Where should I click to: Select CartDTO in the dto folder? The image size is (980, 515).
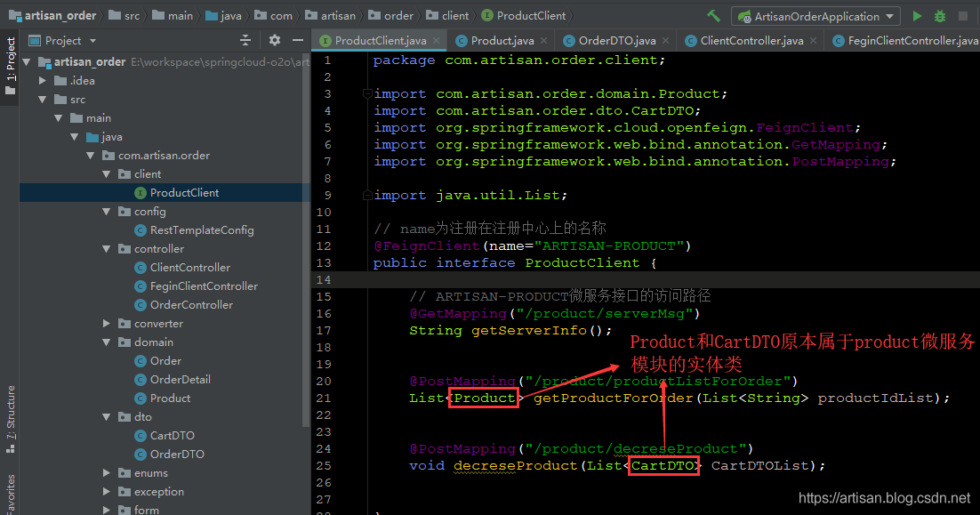[x=172, y=436]
